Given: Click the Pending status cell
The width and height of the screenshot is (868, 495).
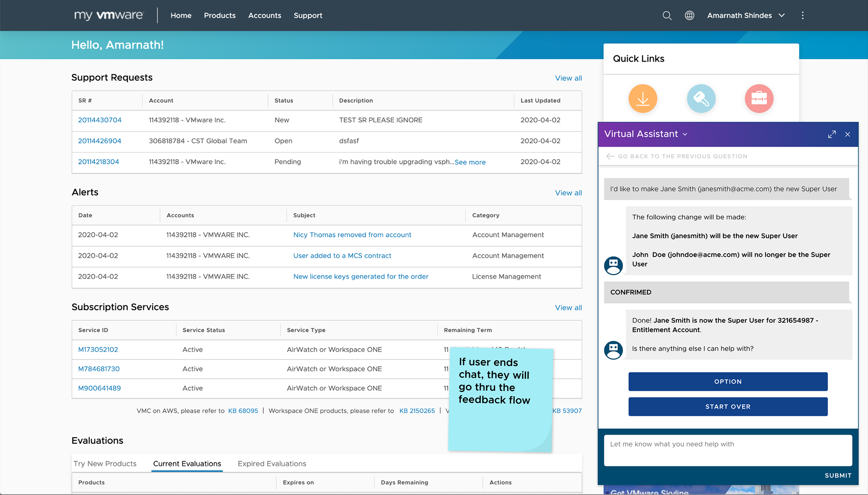Looking at the screenshot, I should pos(288,162).
